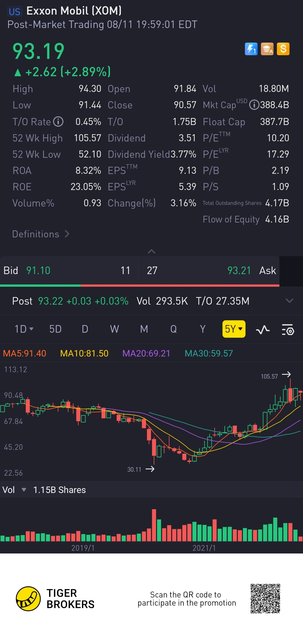Viewport: 303px width, 644px height.
Task: Tap the MA5:91.40 indicator label
Action: tap(24, 353)
